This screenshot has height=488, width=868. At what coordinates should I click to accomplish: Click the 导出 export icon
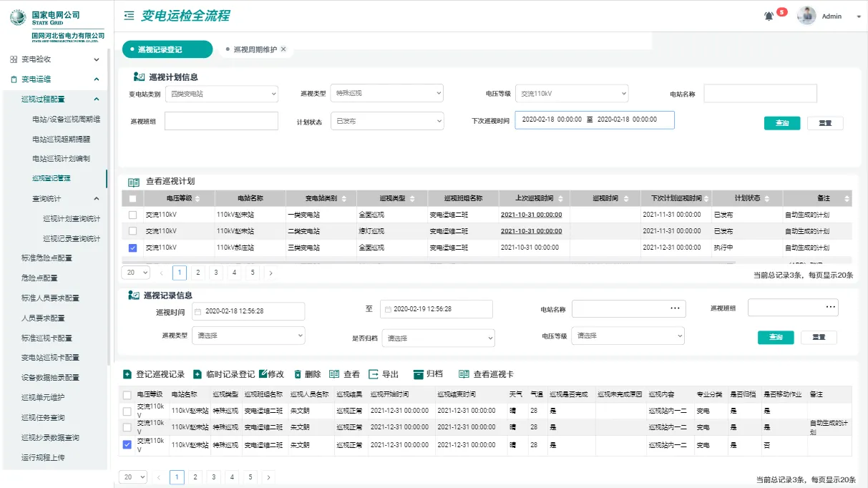(x=374, y=374)
